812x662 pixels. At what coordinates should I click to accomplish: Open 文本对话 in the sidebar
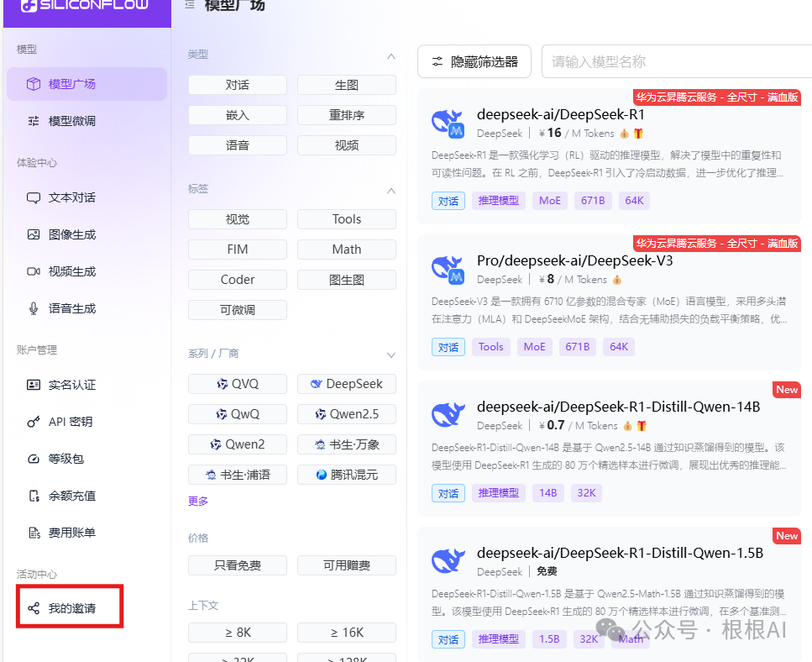click(x=86, y=197)
